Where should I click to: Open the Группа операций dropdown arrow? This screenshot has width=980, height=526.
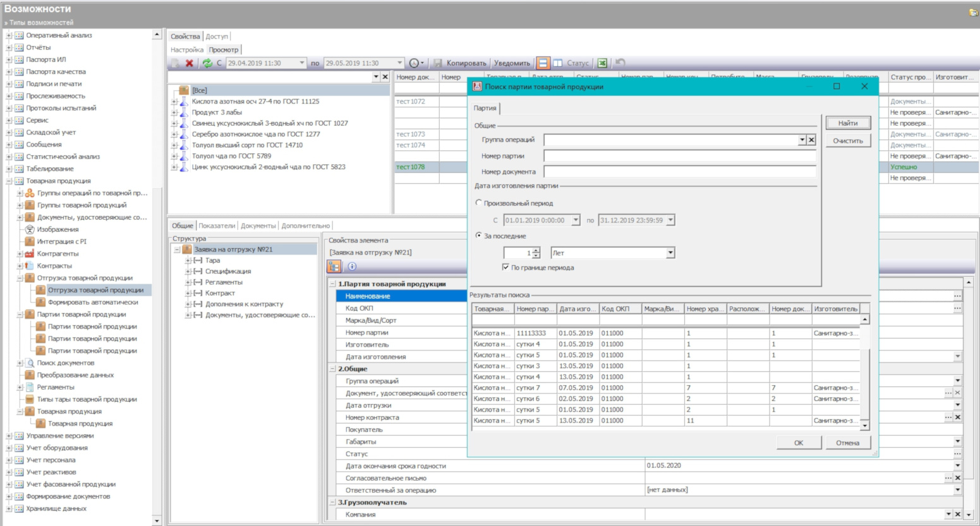[802, 140]
